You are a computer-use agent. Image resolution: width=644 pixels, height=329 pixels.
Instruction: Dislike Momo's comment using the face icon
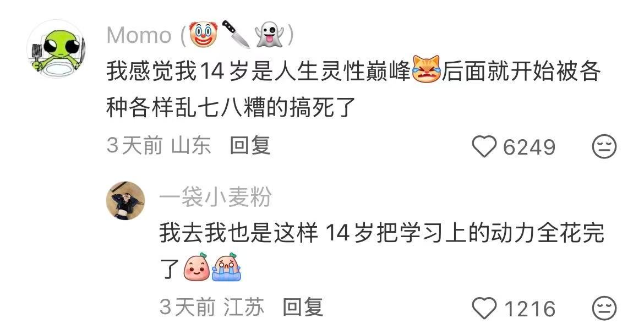pos(604,147)
